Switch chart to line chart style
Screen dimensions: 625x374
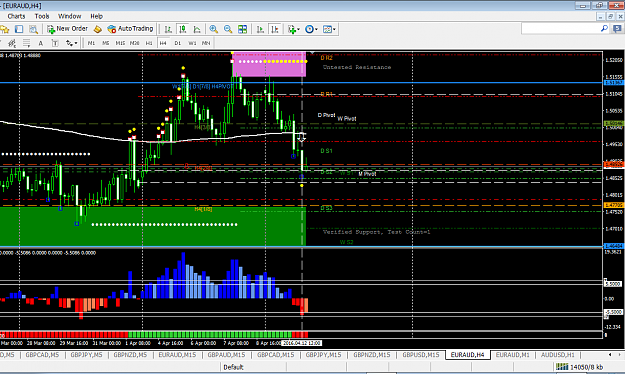tap(197, 29)
